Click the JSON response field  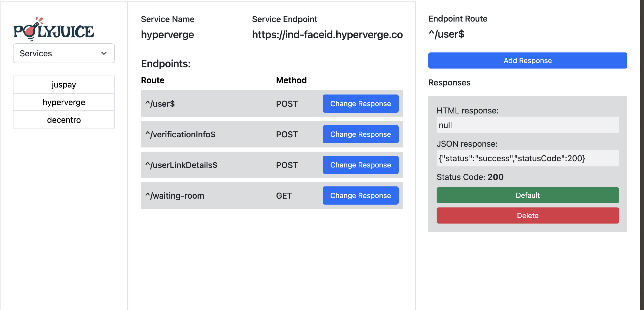(528, 158)
